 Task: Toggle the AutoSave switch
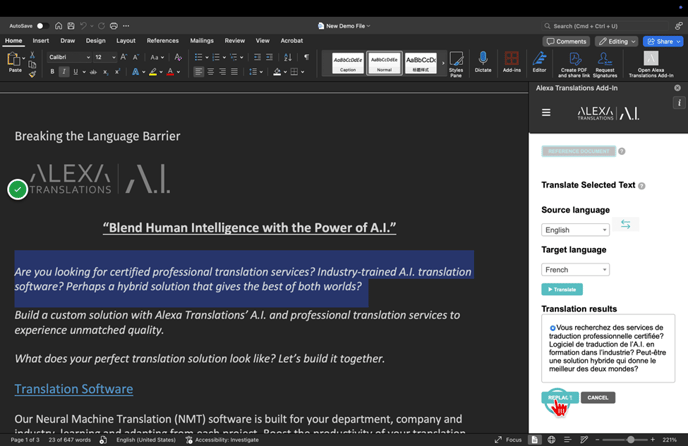click(x=42, y=26)
